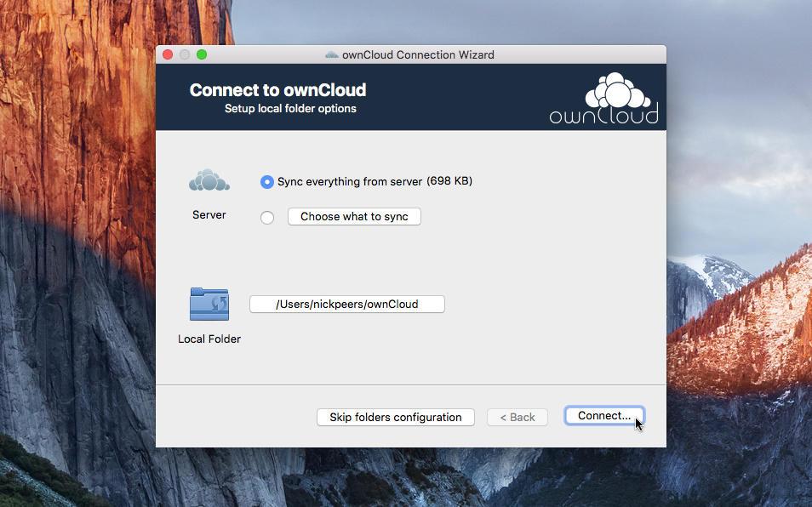Select the Choose what to sync radio button
812x507 pixels.
(267, 218)
